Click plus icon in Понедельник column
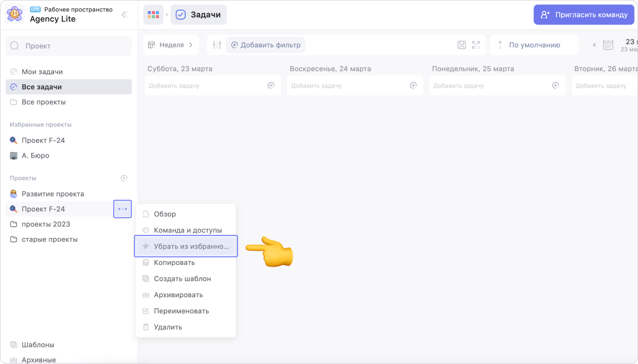The width and height of the screenshot is (638, 364). (555, 85)
